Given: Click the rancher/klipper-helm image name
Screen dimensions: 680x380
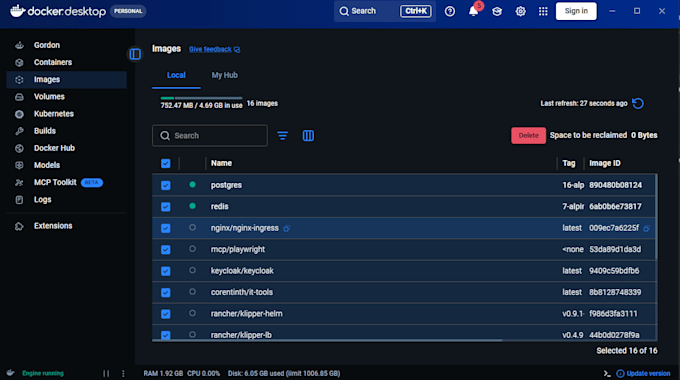Looking at the screenshot, I should click(246, 314).
